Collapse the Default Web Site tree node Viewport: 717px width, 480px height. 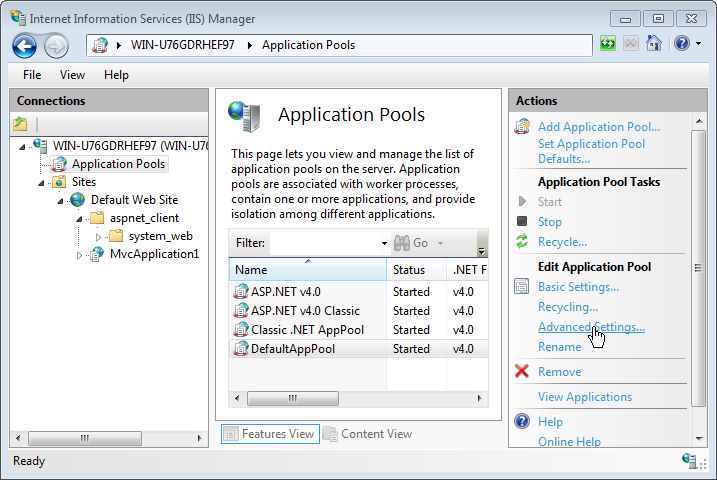coord(59,200)
